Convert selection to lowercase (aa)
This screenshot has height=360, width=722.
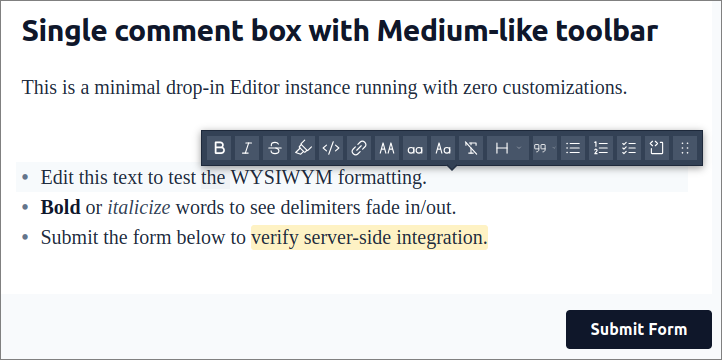tap(415, 148)
